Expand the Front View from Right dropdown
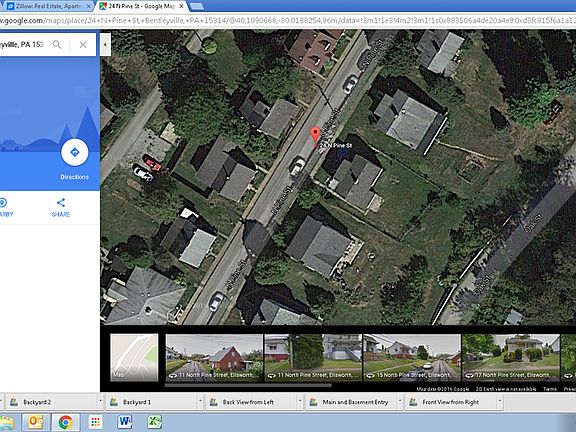Screen dimensions: 576x432 (x=500, y=402)
